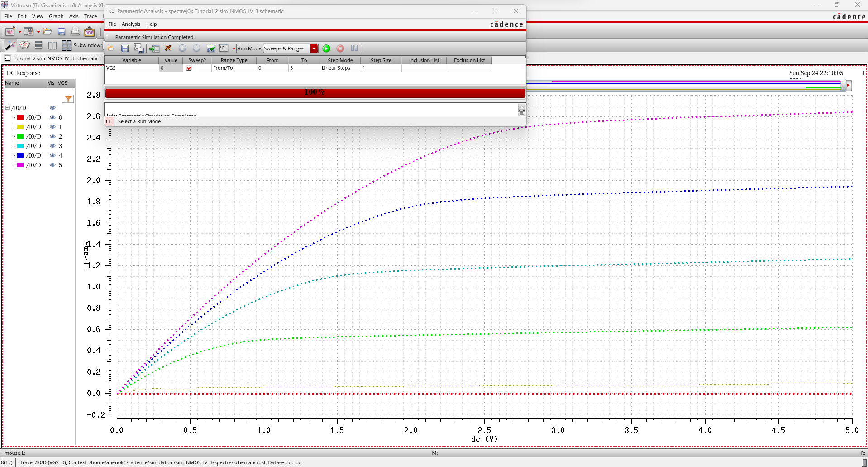This screenshot has width=868, height=467.
Task: Click the framed waveform image icon
Action: click(90, 32)
